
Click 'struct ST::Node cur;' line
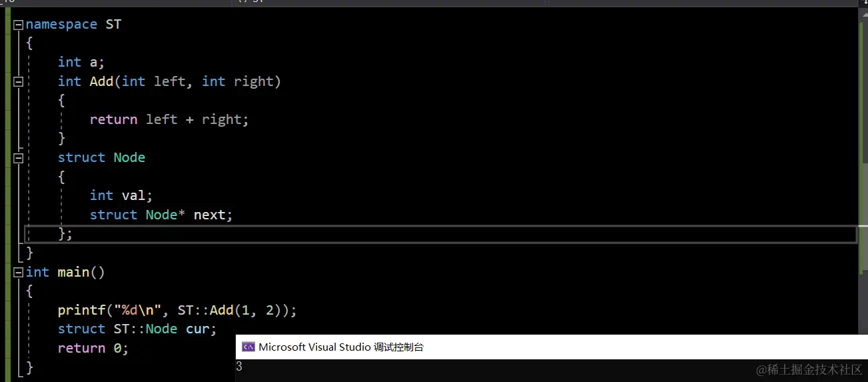click(137, 329)
